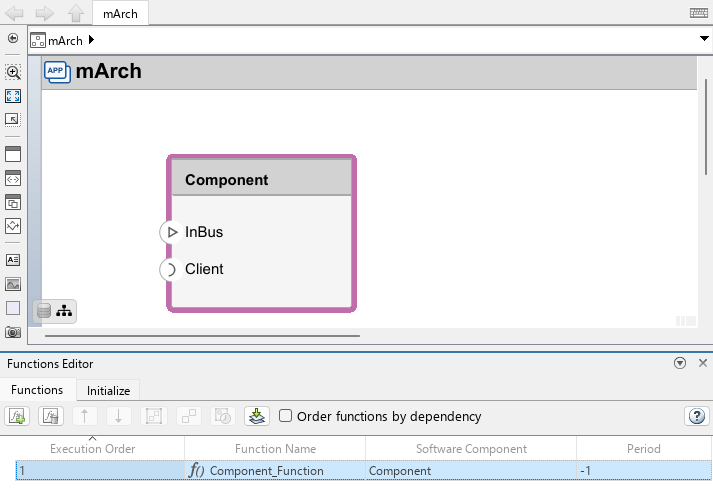Screen dimensions: 713x503
Task: Open the mArch model tab
Action: click(x=120, y=14)
